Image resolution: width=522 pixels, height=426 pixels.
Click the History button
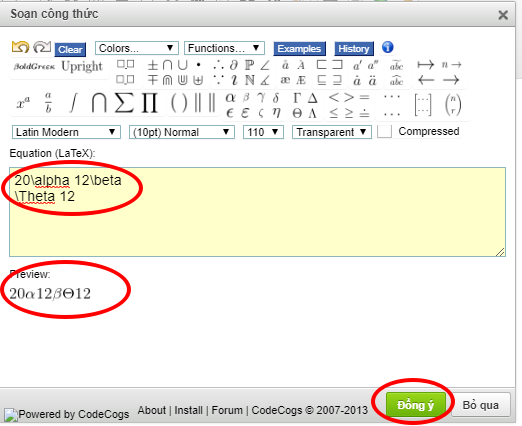(354, 49)
